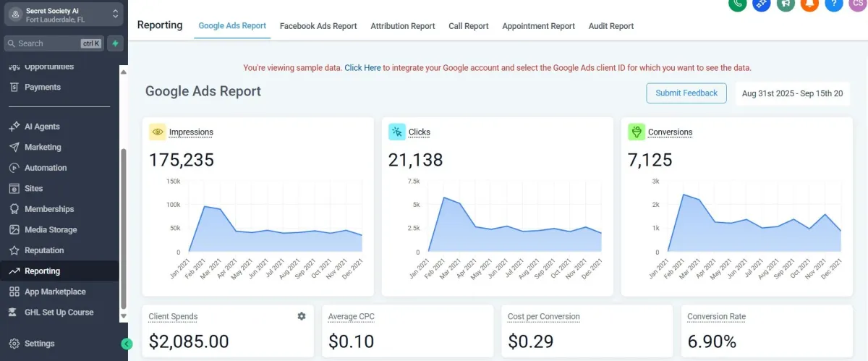Click the sidebar vertical scrollbar
Image resolution: width=868 pixels, height=361 pixels.
point(124,228)
